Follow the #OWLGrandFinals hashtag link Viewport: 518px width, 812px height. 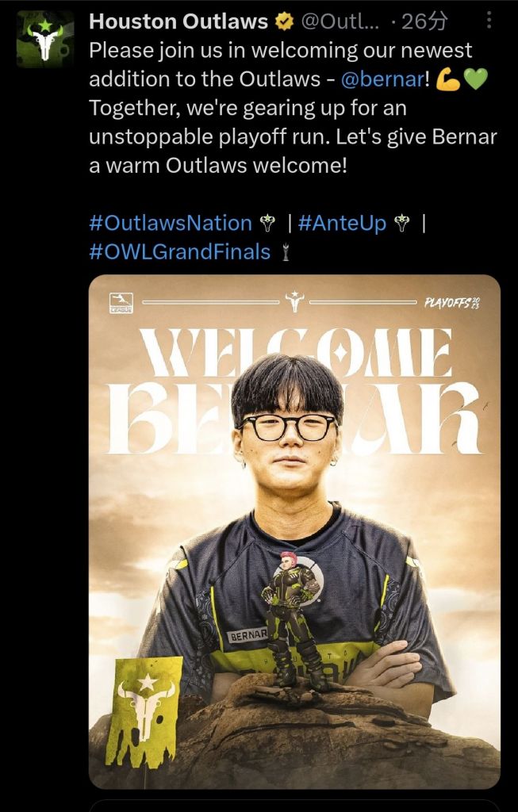180,251
